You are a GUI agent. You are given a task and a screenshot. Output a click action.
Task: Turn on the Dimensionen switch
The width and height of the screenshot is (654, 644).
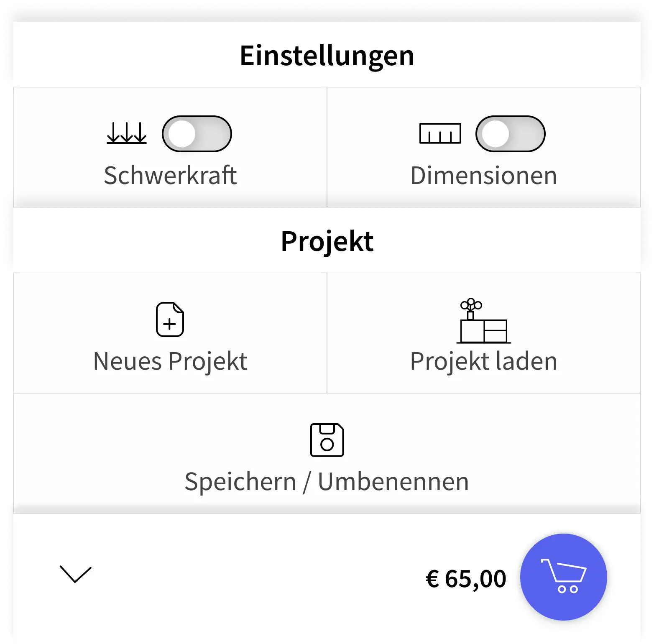click(510, 133)
